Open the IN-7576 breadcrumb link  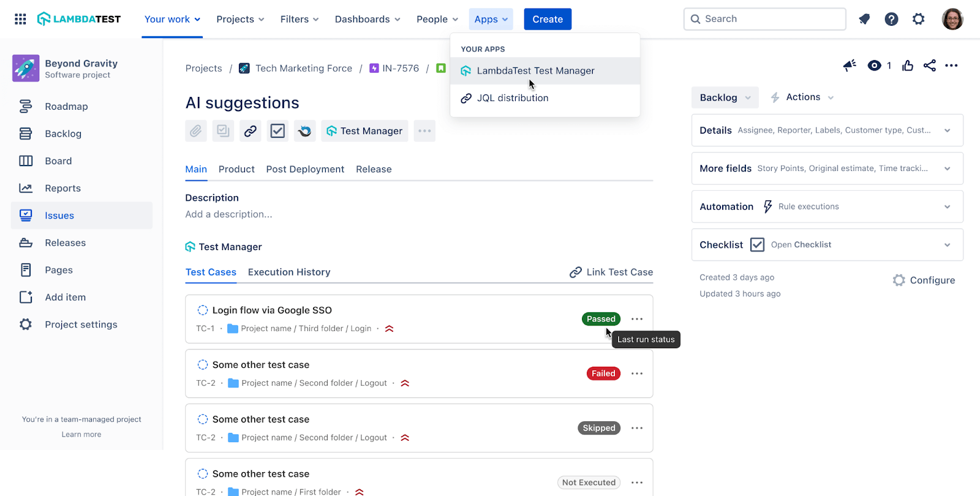394,68
